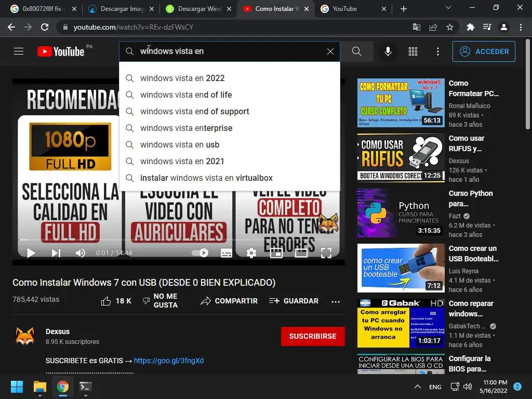Like the video (18 K)
This screenshot has width=532, height=399.
point(116,301)
